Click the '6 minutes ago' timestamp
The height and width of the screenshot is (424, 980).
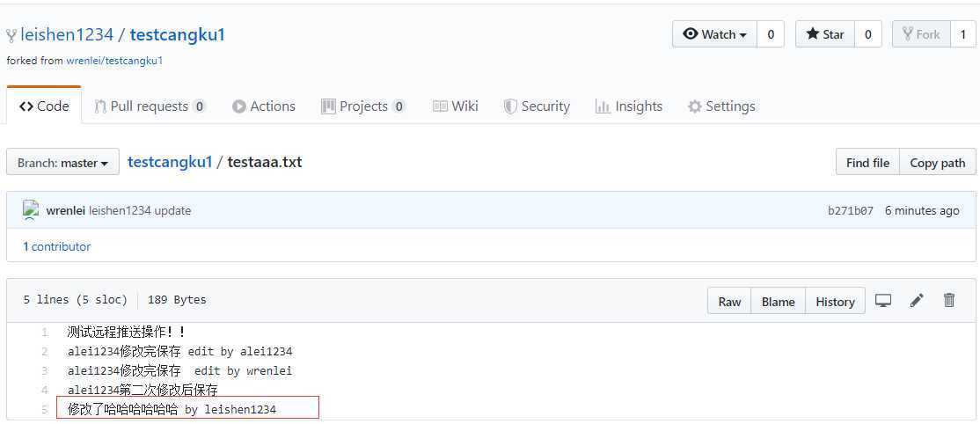922,211
